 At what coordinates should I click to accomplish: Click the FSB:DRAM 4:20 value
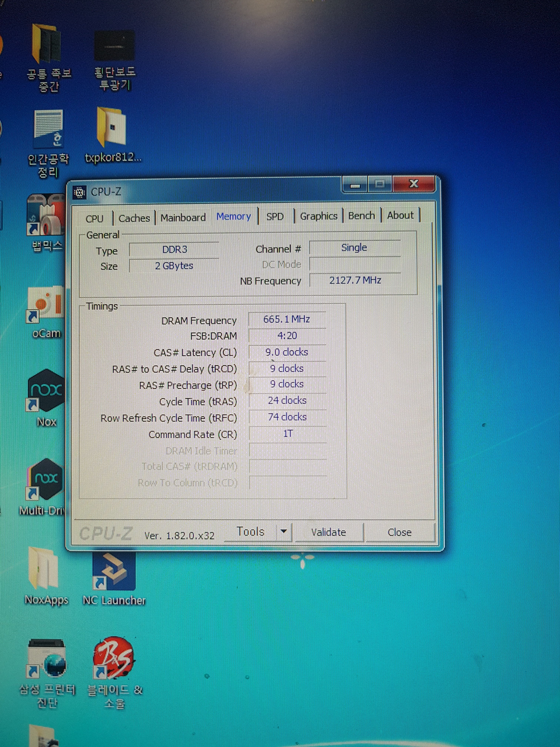point(287,336)
